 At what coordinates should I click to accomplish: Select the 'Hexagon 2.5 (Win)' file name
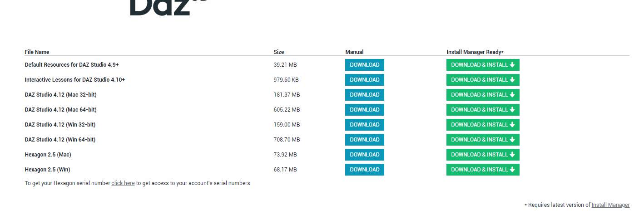(48, 170)
